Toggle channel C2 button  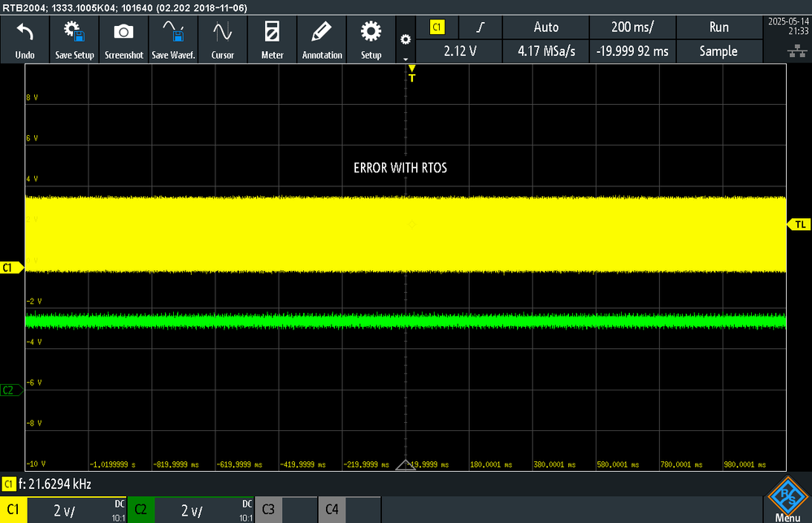[x=141, y=510]
